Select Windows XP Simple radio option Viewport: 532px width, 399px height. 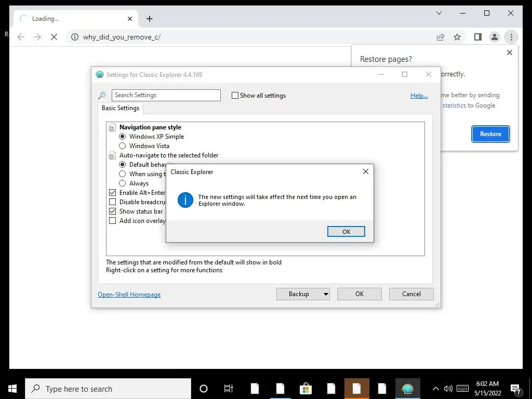click(x=123, y=137)
